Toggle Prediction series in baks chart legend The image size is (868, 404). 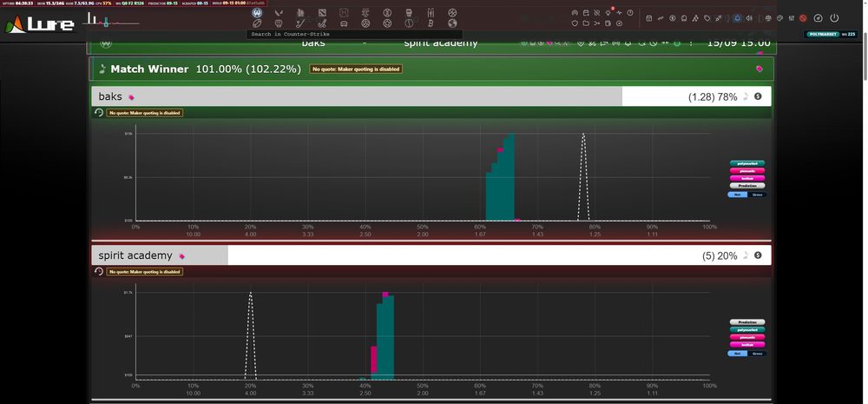(x=747, y=186)
